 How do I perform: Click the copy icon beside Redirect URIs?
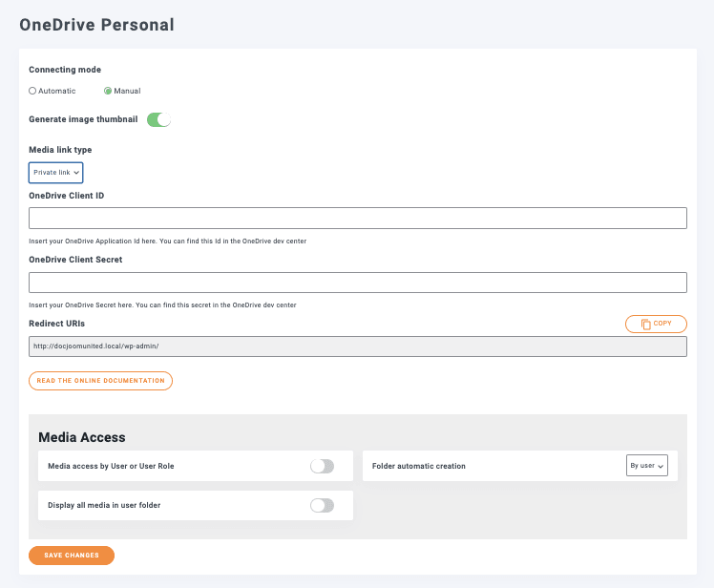point(646,324)
